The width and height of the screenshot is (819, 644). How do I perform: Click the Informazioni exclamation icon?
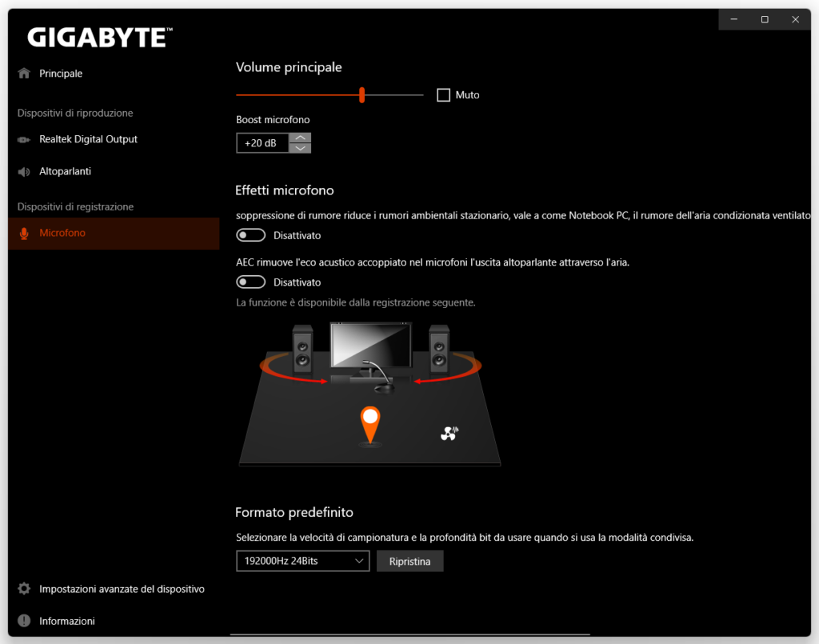[x=24, y=621]
